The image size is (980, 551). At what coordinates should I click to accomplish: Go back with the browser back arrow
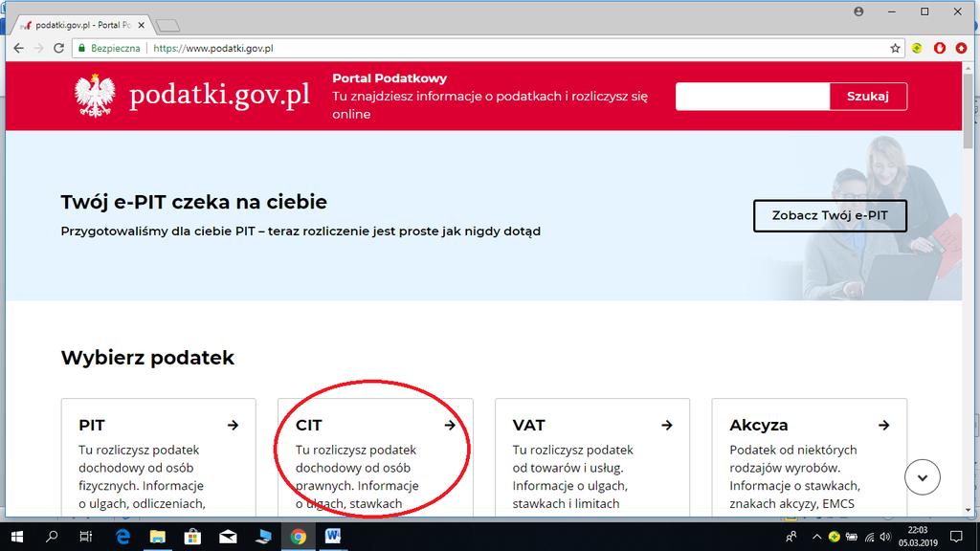[19, 48]
